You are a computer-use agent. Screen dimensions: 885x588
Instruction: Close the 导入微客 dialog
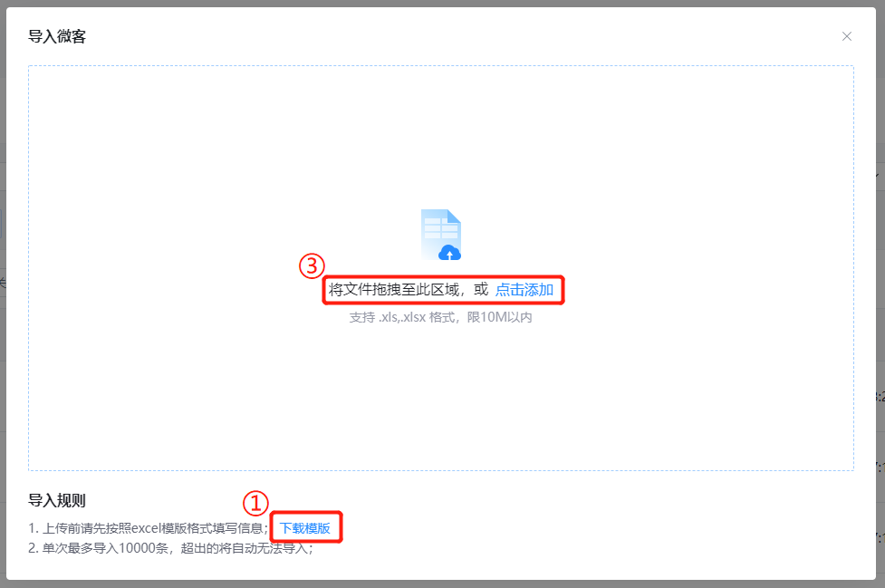point(847,36)
